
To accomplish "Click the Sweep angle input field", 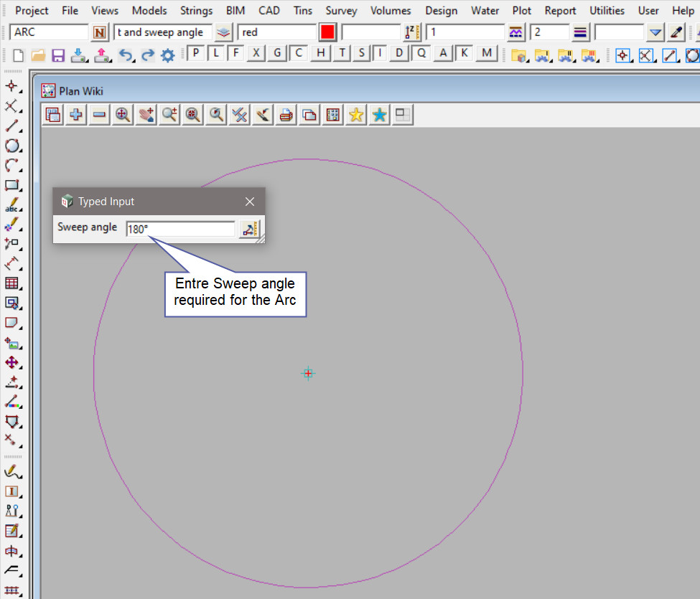I will pos(180,230).
